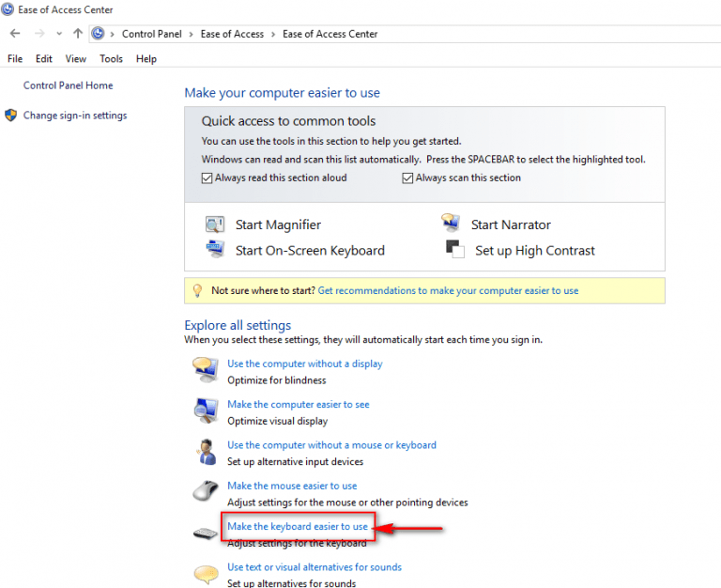Viewport: 721px width, 588px height.
Task: Open the File menu
Action: (15, 58)
